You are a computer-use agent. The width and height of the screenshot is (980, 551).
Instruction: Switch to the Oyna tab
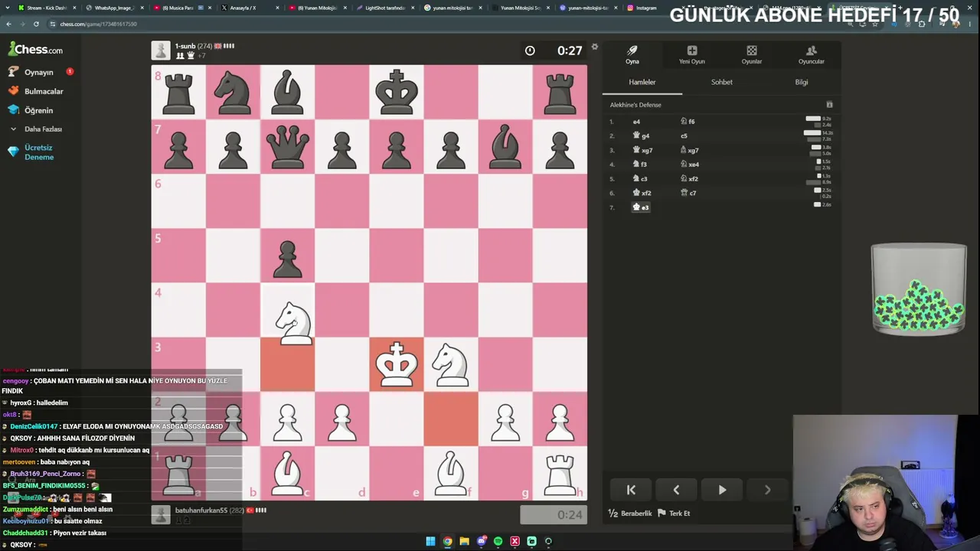point(632,55)
